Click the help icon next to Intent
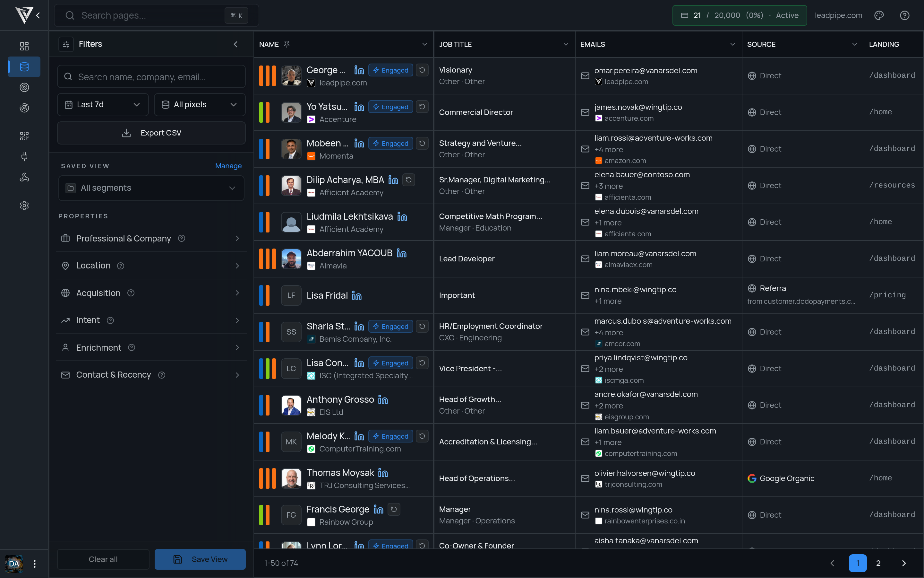This screenshot has width=924, height=578. point(110,321)
